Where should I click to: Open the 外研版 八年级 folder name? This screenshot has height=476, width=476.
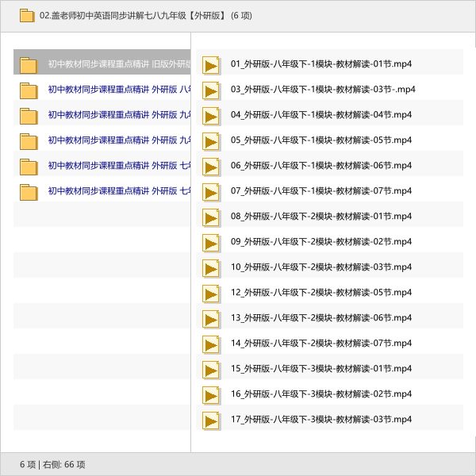pos(119,90)
